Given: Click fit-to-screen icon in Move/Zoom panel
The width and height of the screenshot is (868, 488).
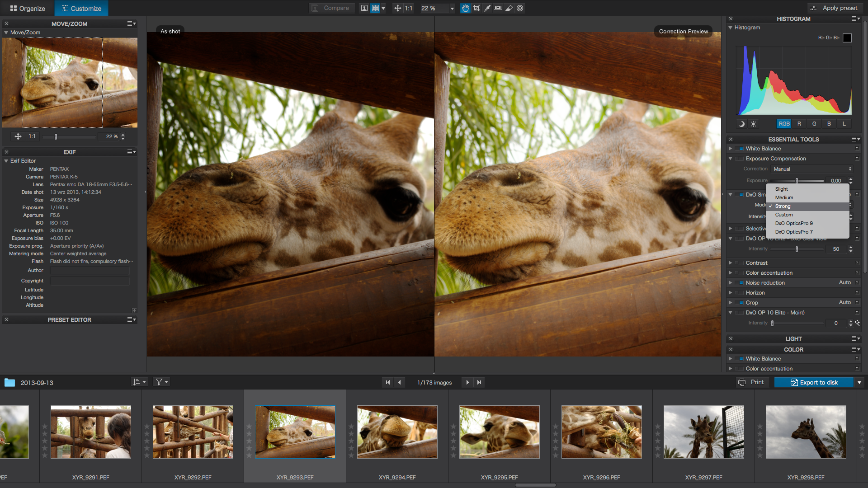Looking at the screenshot, I should [18, 136].
